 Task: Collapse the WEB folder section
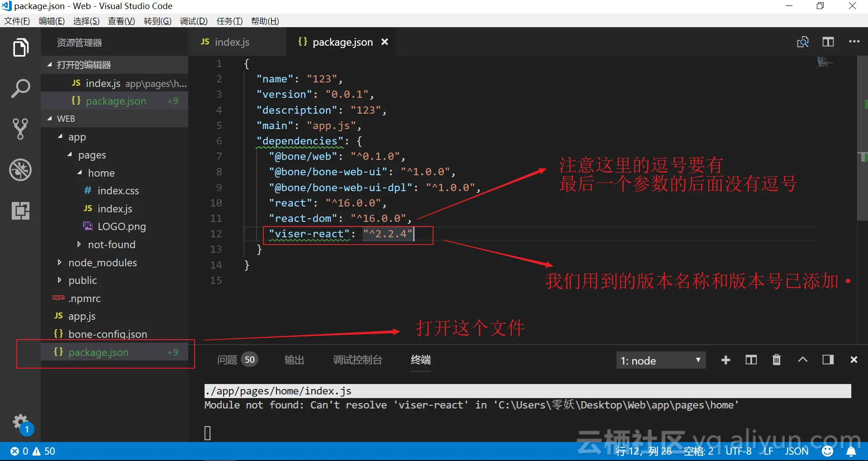(x=49, y=119)
